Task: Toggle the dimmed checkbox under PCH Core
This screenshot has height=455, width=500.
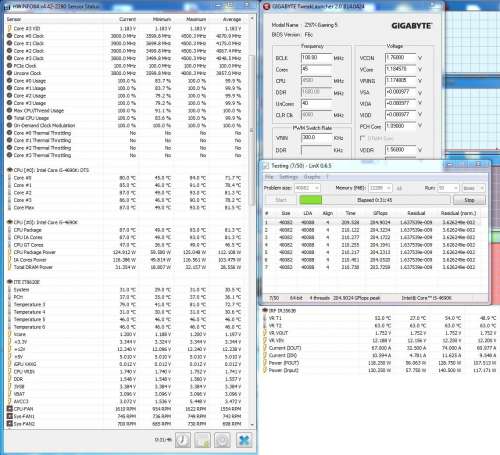Action: click(x=362, y=138)
